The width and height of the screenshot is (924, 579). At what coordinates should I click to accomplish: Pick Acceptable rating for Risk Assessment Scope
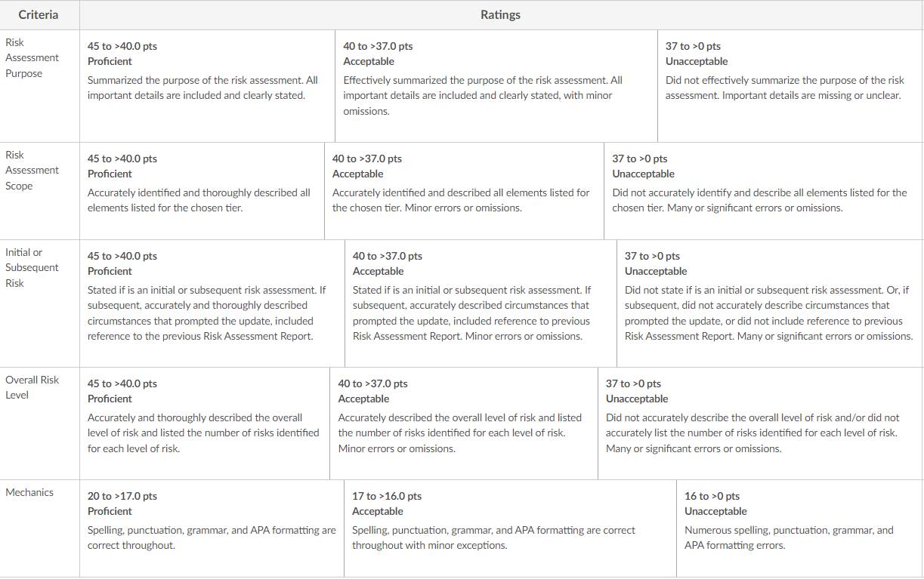point(464,191)
